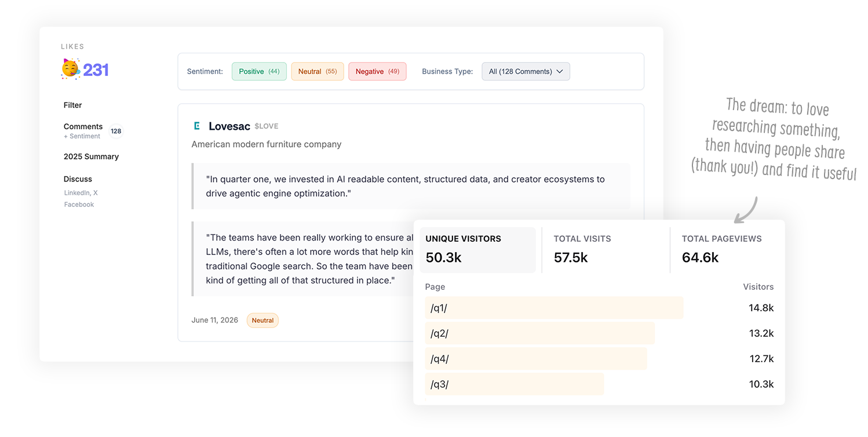Open the Business Type dropdown

(526, 71)
